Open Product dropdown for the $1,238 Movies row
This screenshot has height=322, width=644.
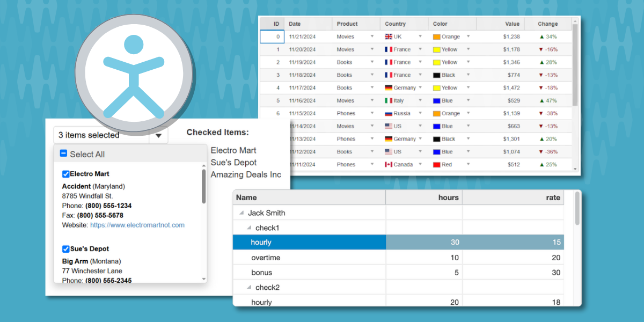click(x=372, y=36)
